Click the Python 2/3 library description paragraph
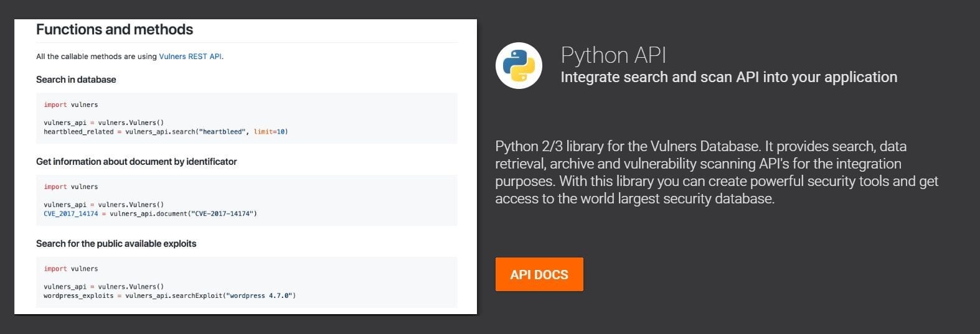The image size is (980, 334). pos(717,172)
